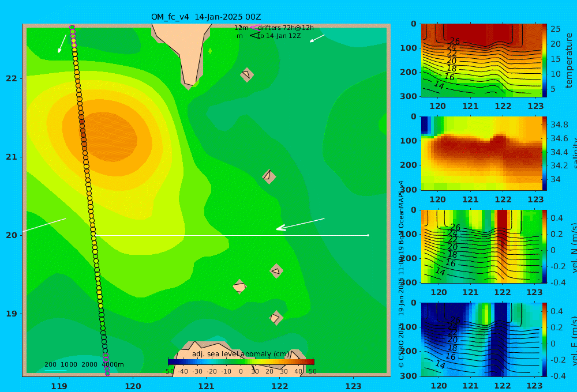Click the salinity colorbar
The height and width of the screenshot is (392, 577).
click(545, 153)
